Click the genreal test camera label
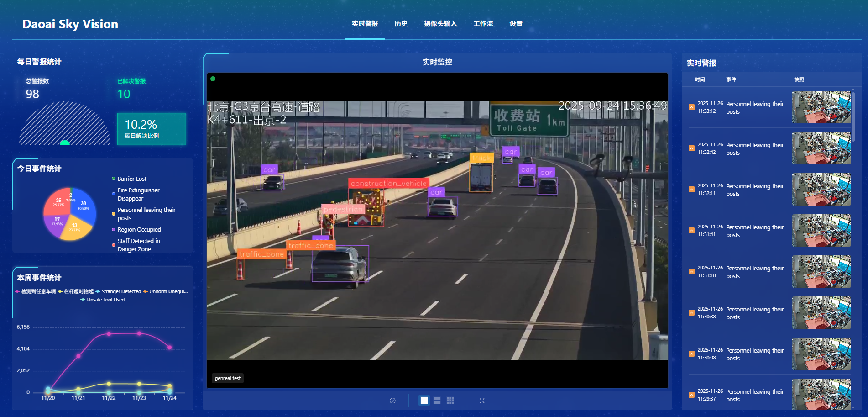 tap(227, 378)
